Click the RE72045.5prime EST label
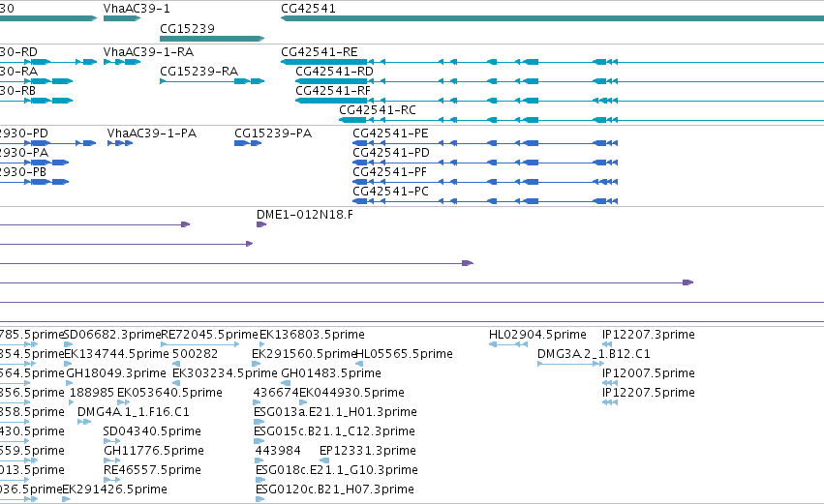The height and width of the screenshot is (504, 824). pos(210,335)
